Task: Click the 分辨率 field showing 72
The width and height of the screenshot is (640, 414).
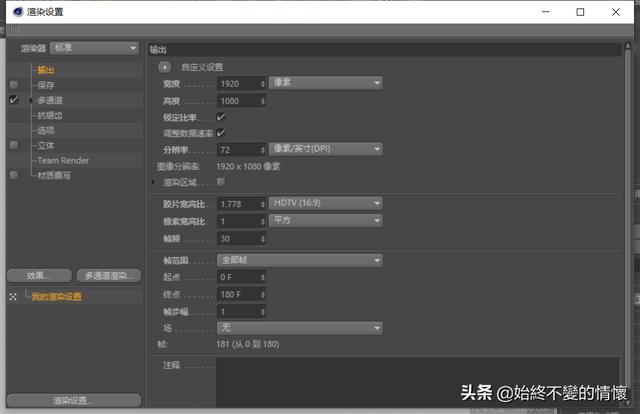Action: click(242, 150)
